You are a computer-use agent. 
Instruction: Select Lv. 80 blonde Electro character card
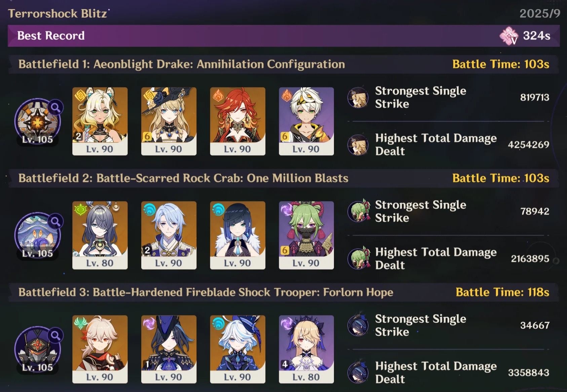point(306,349)
